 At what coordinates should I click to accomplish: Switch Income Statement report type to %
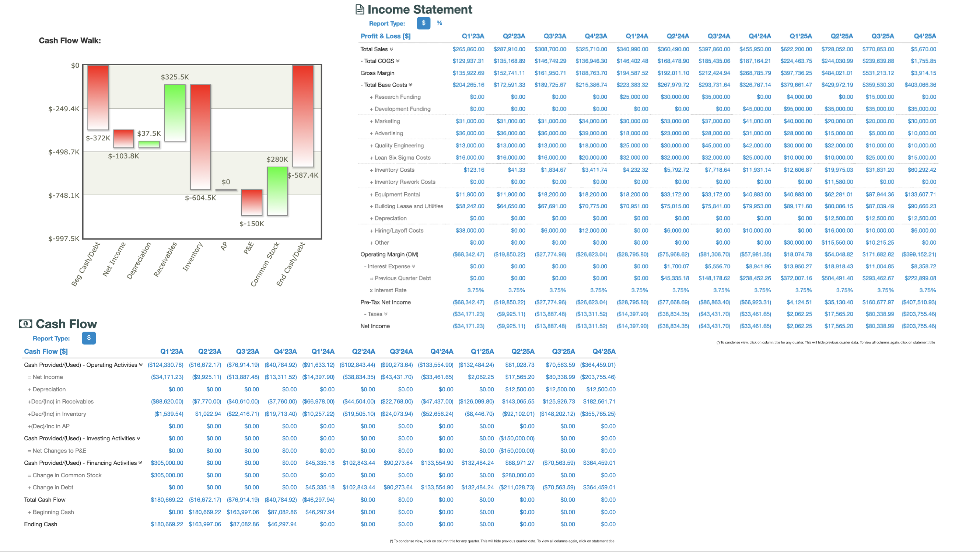(x=440, y=23)
